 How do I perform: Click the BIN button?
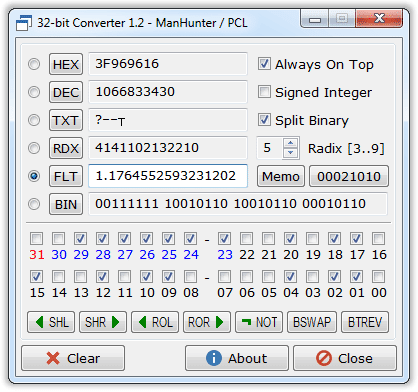(x=66, y=204)
